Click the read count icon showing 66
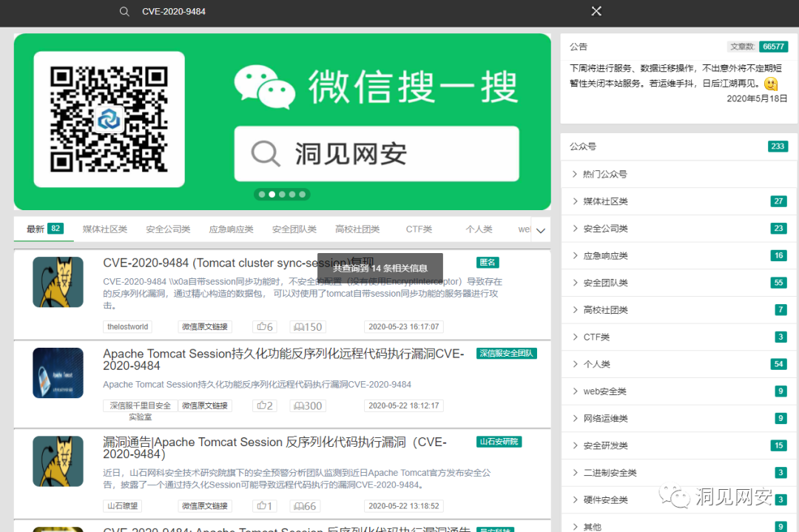 point(305,506)
